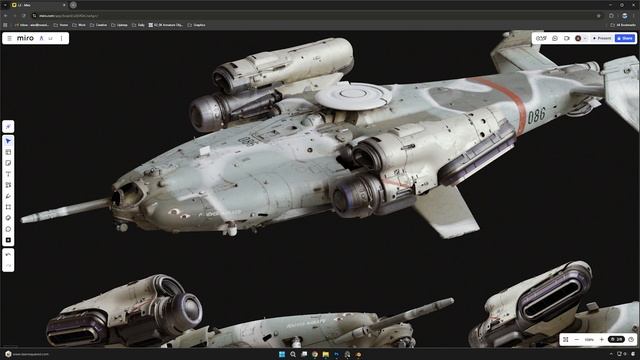Open Photoshop from the taskbar
The height and width of the screenshot is (360, 640).
tap(336, 354)
